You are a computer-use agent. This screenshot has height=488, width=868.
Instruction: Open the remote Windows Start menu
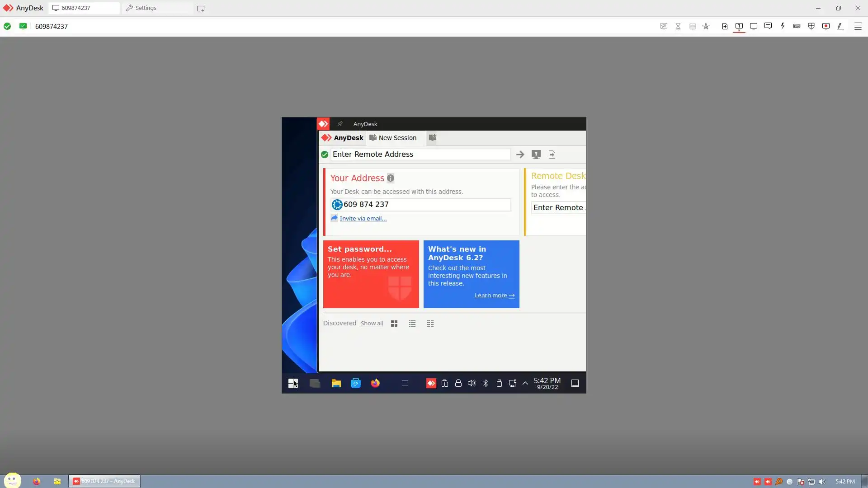(293, 383)
